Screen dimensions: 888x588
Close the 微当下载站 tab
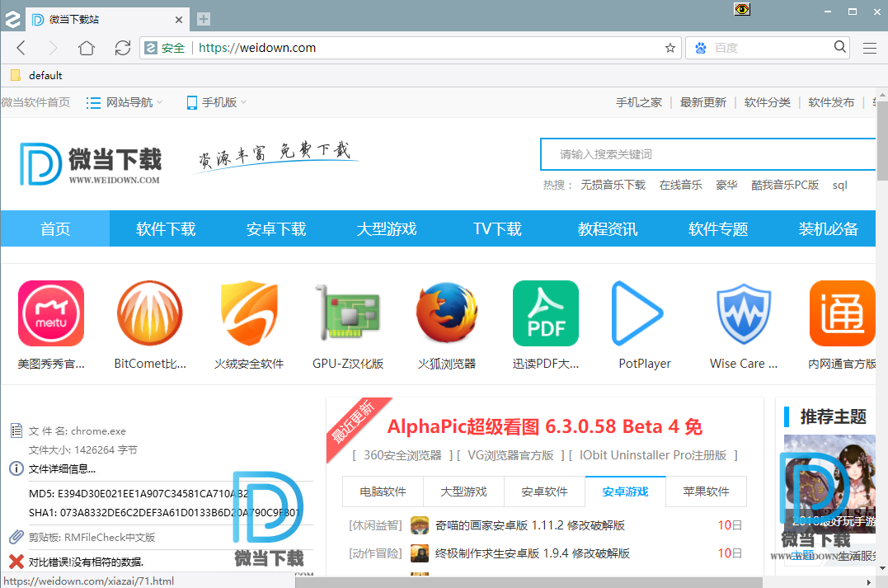point(179,20)
